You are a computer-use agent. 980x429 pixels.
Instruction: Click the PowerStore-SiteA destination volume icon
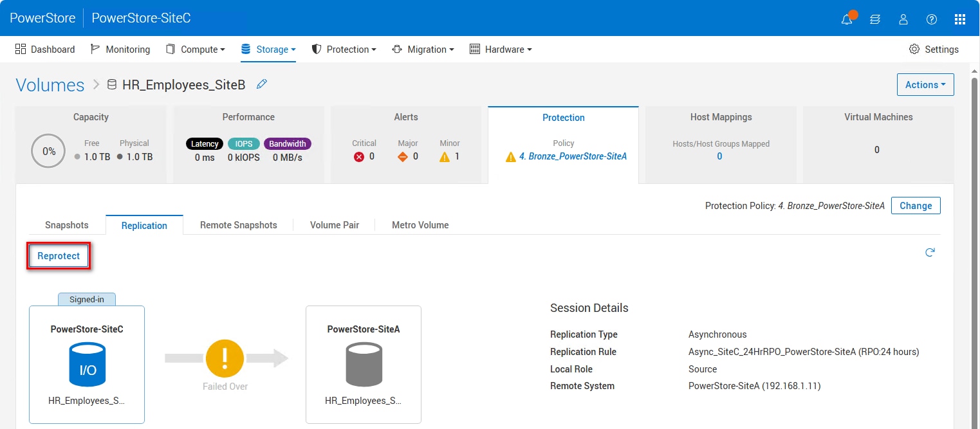click(364, 364)
